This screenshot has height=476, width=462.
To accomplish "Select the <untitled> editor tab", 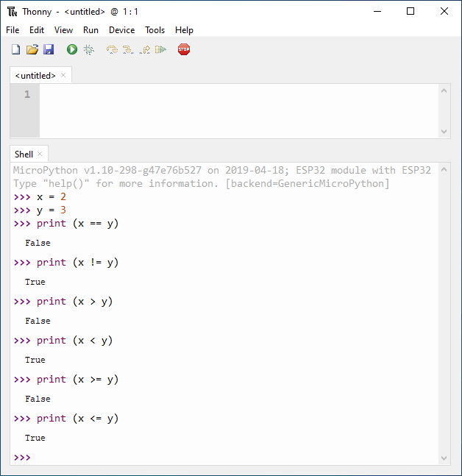I will [x=35, y=76].
